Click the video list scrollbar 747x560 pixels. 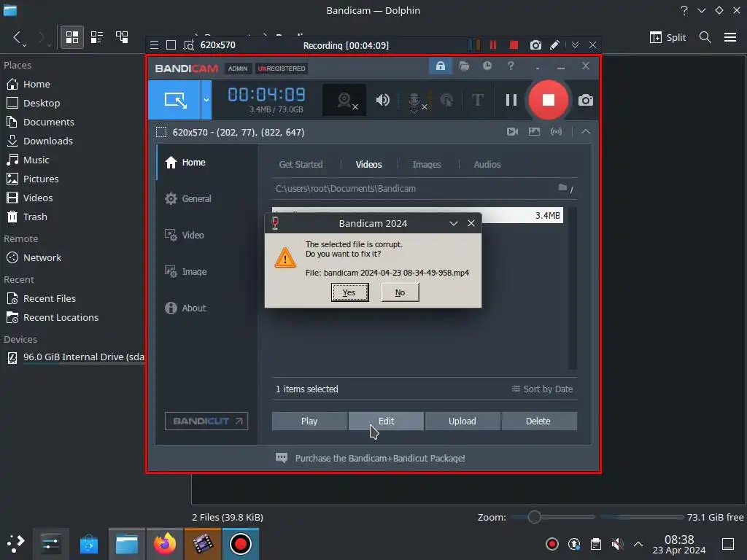(573, 288)
